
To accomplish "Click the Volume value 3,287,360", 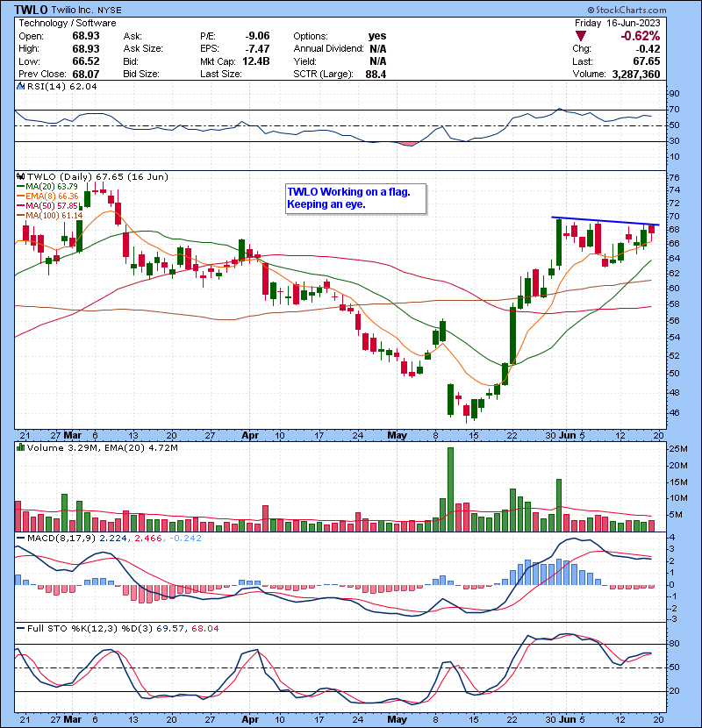I will (x=636, y=75).
